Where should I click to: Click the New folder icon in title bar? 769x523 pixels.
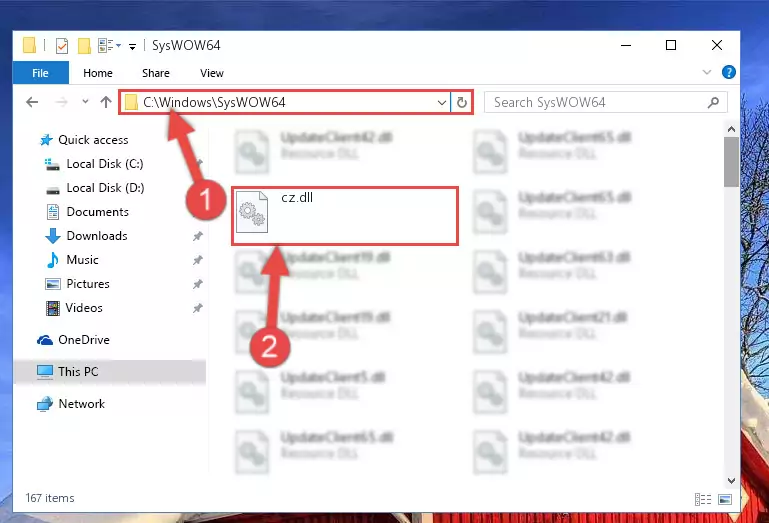84,46
